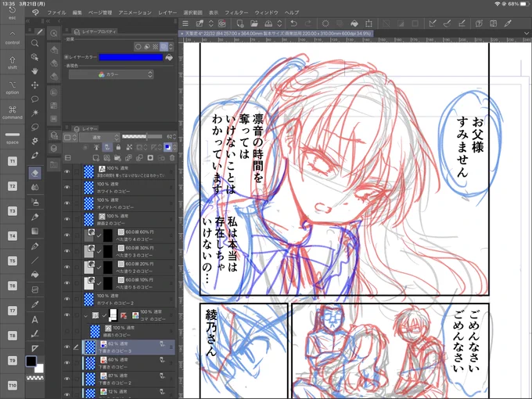Collapse the コマ のコピー folder
Screen dimensions: 532x399
(86, 315)
